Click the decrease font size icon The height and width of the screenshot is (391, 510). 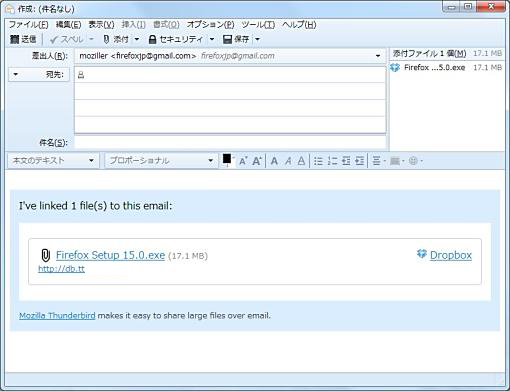pos(243,161)
